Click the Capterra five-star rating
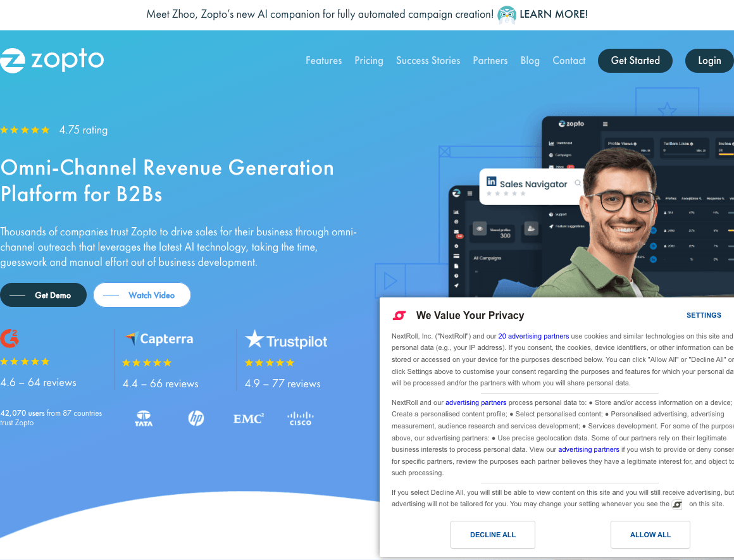 (x=147, y=363)
